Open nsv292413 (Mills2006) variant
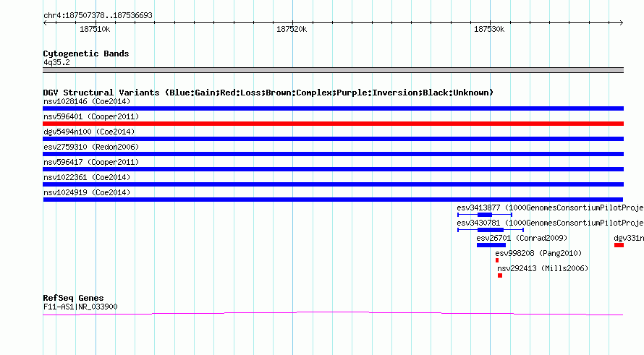The width and height of the screenshot is (644, 355). coord(543,268)
